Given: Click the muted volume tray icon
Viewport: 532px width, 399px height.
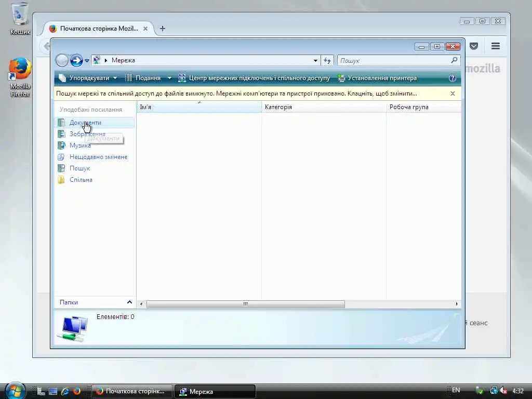Looking at the screenshot, I should (503, 391).
